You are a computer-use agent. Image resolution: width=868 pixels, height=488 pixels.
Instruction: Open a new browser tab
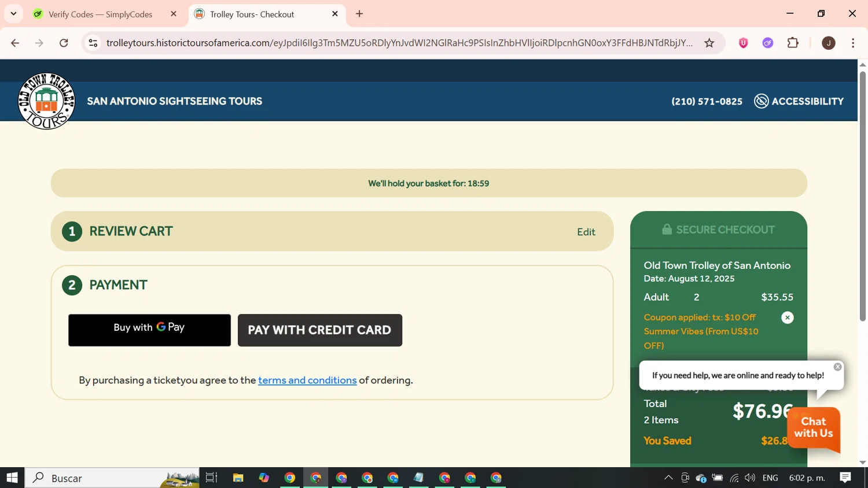(359, 14)
